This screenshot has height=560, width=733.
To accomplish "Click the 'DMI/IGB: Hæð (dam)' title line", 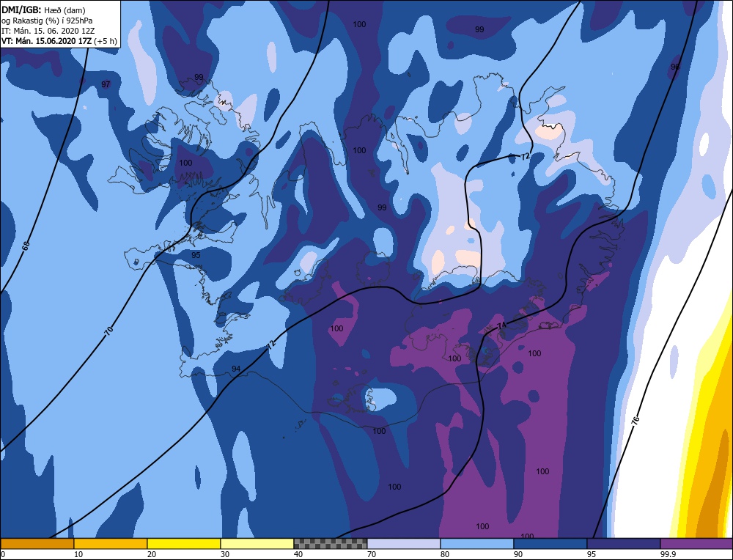I will coord(43,10).
